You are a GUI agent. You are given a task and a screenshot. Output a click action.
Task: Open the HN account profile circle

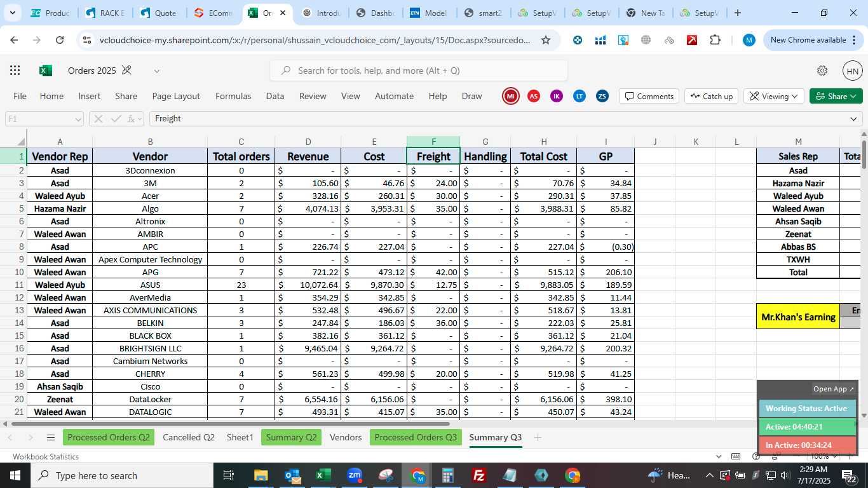point(853,71)
